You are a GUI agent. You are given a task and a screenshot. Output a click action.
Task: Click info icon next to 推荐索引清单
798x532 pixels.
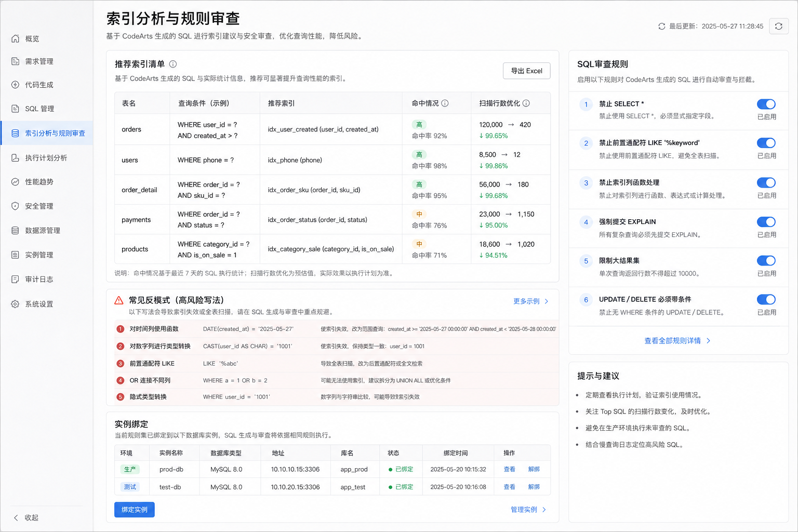tap(173, 64)
